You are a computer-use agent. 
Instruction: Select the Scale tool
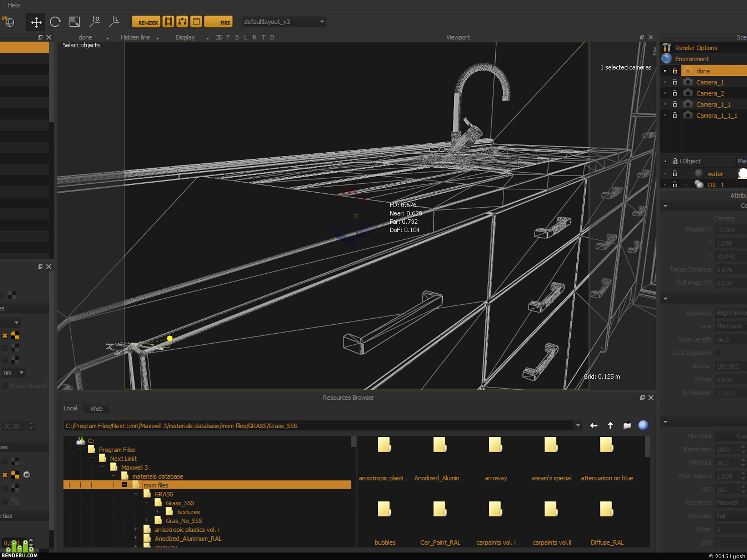pos(75,22)
